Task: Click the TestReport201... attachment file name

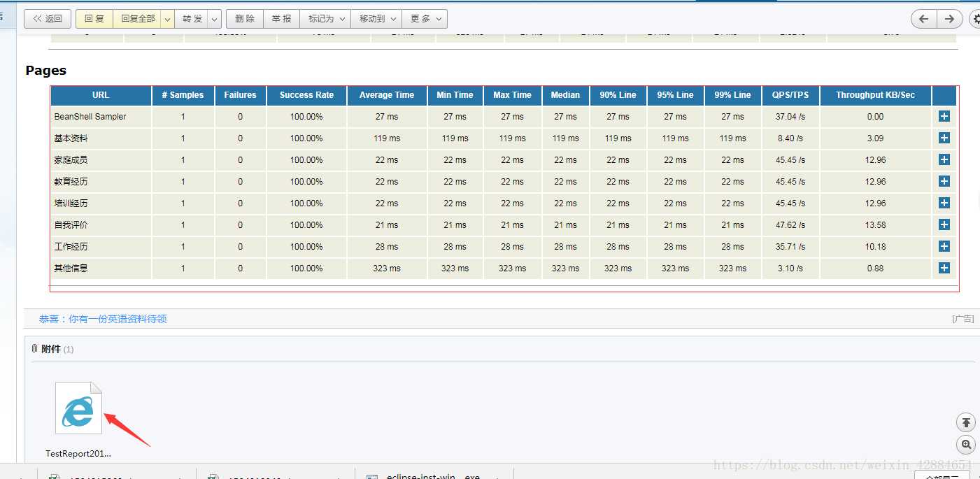Action: [x=78, y=453]
